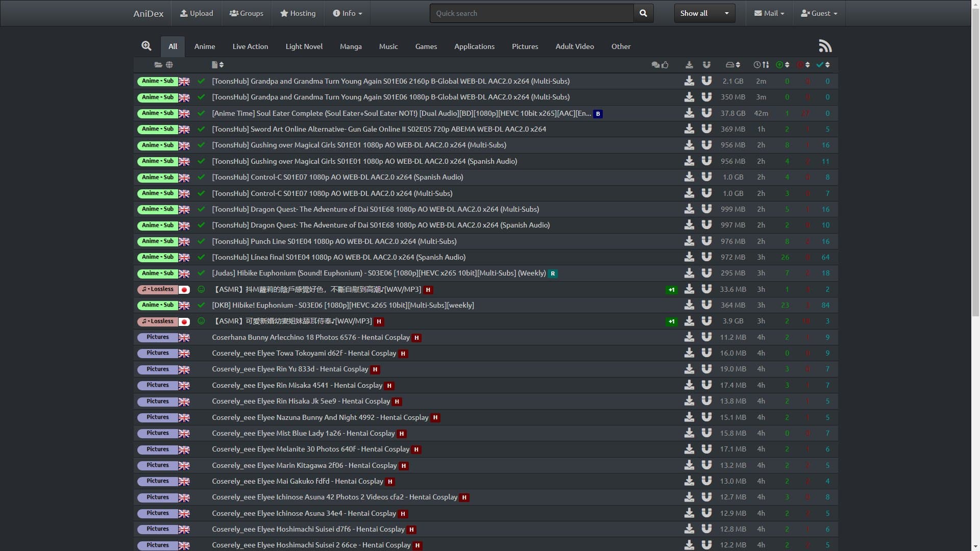Click the comments column header icon
The width and height of the screenshot is (980, 551).
(x=655, y=65)
